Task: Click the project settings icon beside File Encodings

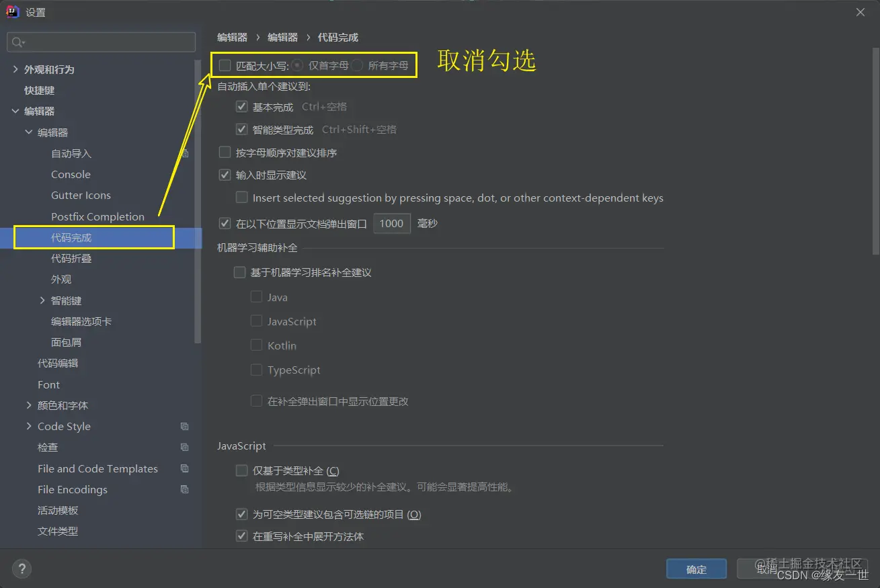Action: (184, 489)
